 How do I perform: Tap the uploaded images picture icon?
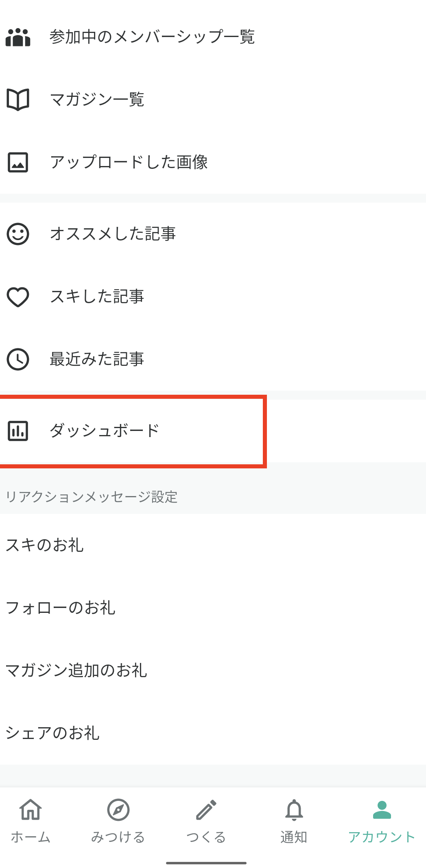click(x=18, y=162)
